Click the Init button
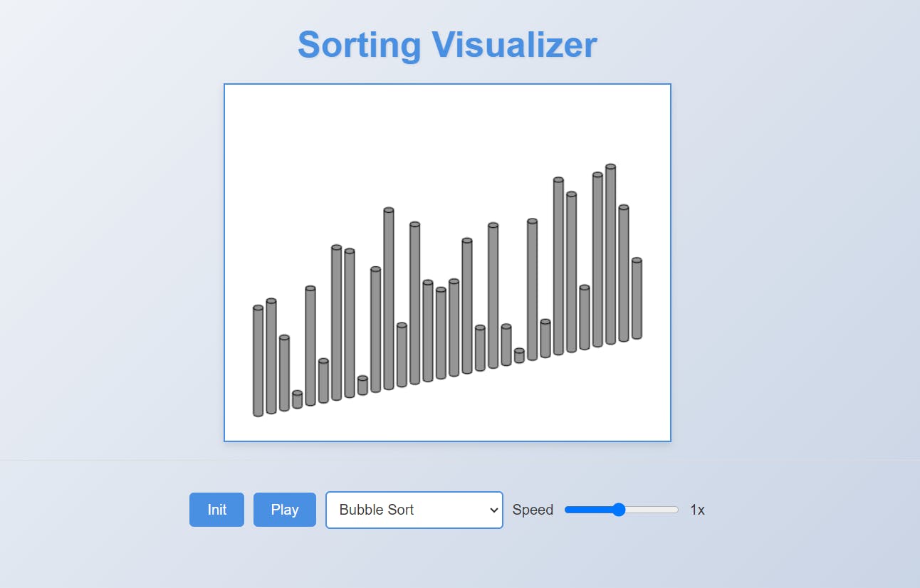 [x=216, y=510]
